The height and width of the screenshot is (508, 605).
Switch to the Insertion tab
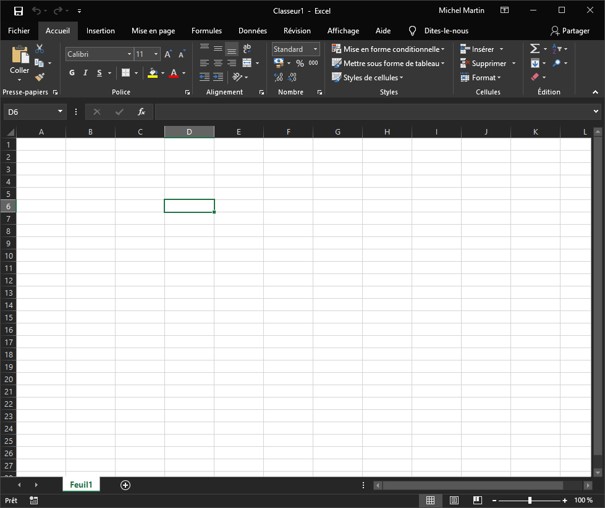click(100, 31)
